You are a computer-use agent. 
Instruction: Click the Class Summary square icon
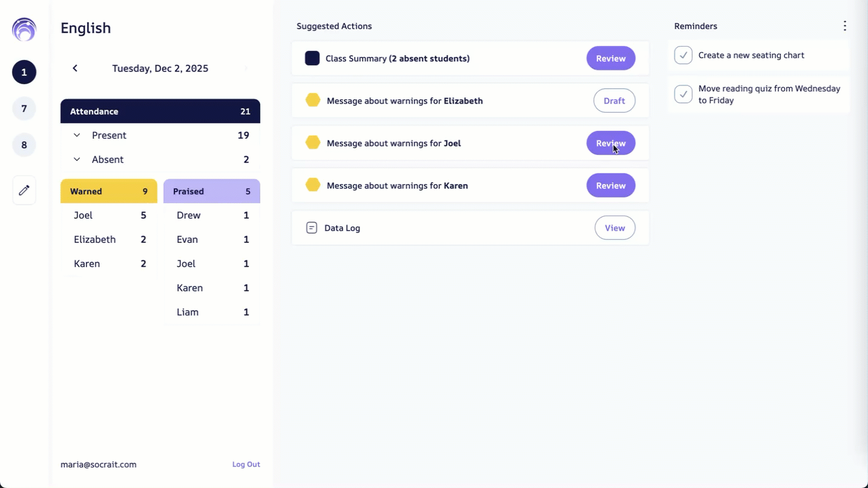pos(312,58)
